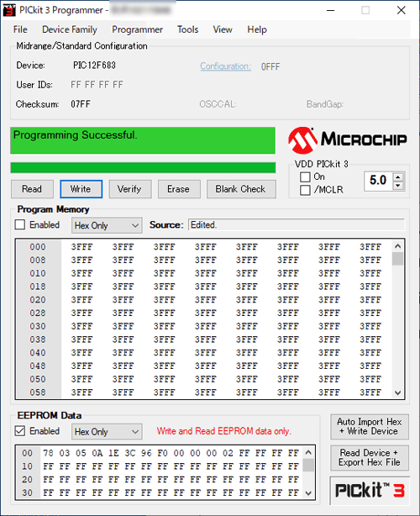The width and height of the screenshot is (420, 516).
Task: Open EEPROM Data Hex Only dropdown
Action: tap(107, 431)
